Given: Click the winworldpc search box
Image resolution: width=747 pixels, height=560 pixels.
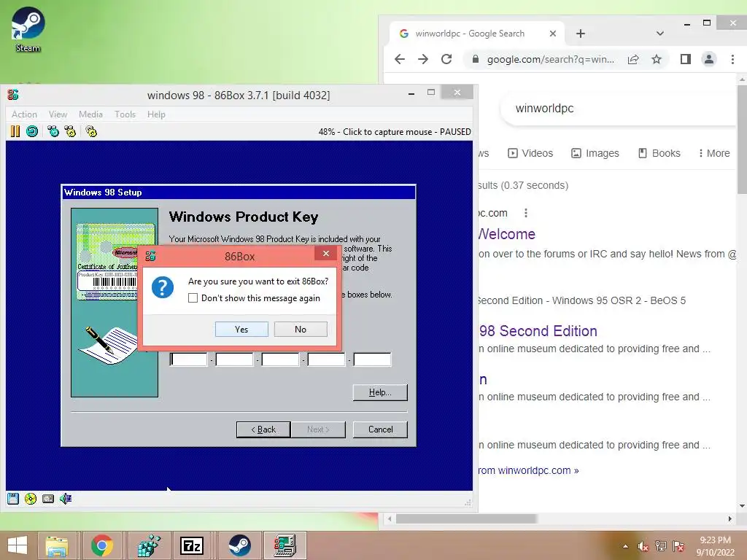Looking at the screenshot, I should click(619, 108).
